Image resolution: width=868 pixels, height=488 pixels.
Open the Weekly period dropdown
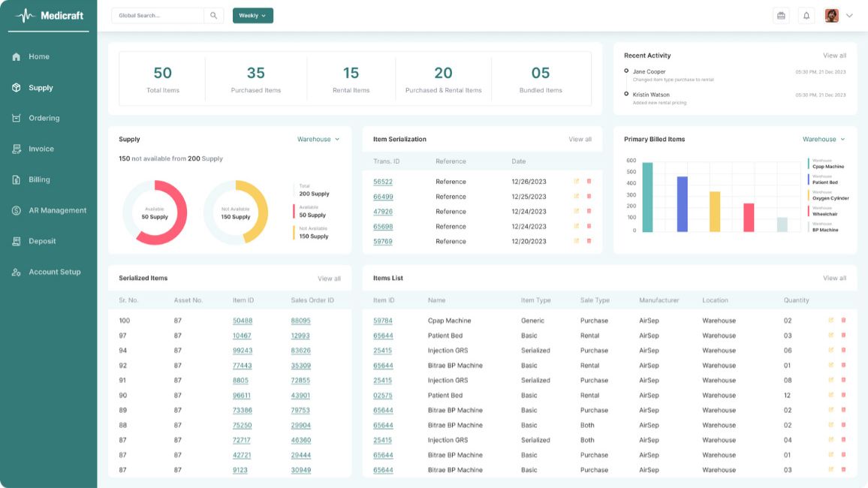pos(252,16)
